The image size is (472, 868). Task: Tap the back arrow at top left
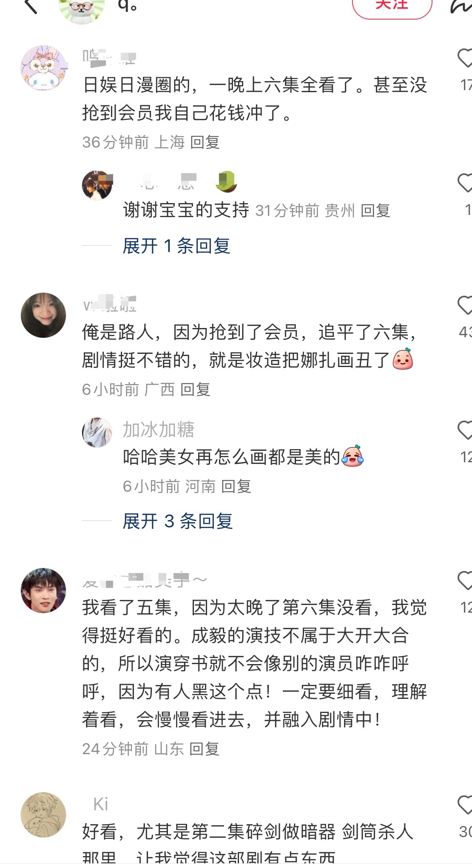pyautogui.click(x=31, y=6)
